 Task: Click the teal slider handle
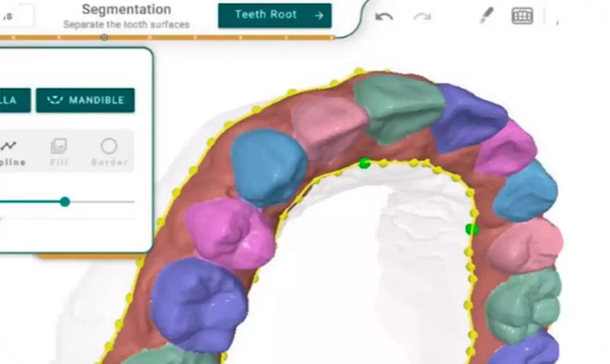[65, 202]
